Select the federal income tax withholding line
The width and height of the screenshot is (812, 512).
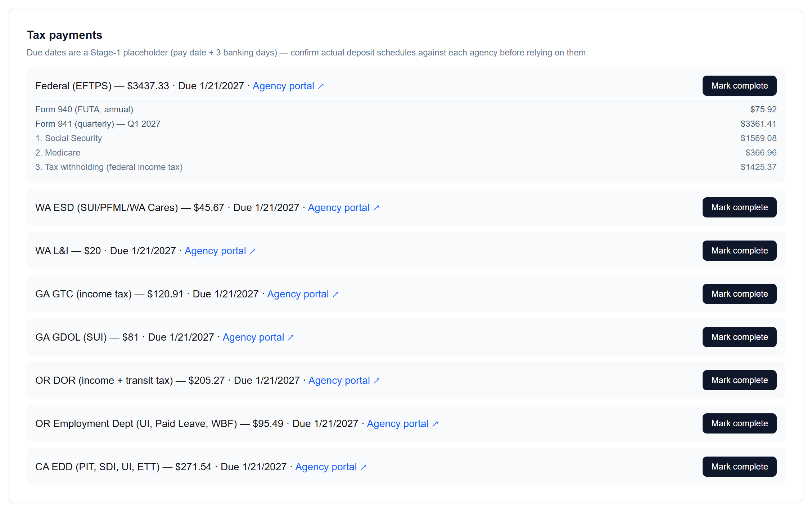point(406,167)
